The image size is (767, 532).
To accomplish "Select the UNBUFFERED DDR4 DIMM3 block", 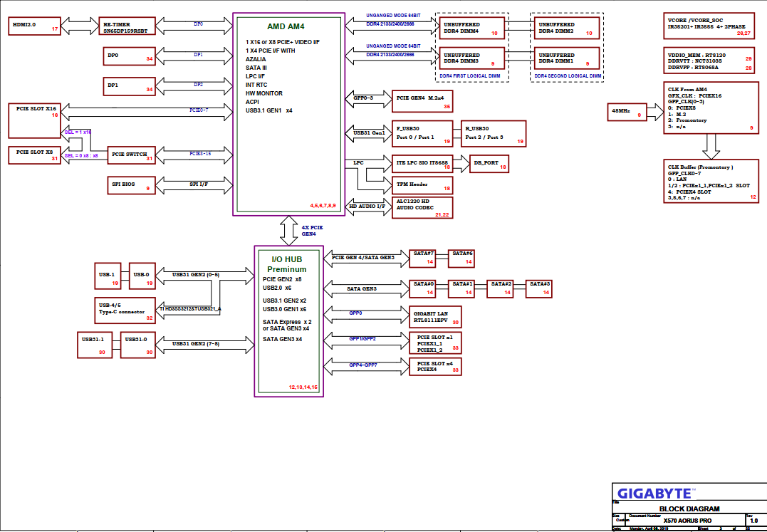I will pyautogui.click(x=472, y=58).
